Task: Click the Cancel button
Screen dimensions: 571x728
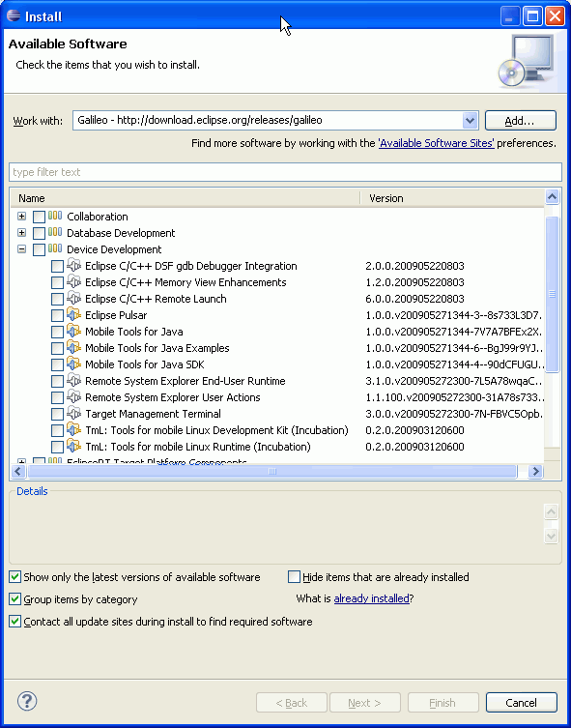Action: (x=522, y=703)
